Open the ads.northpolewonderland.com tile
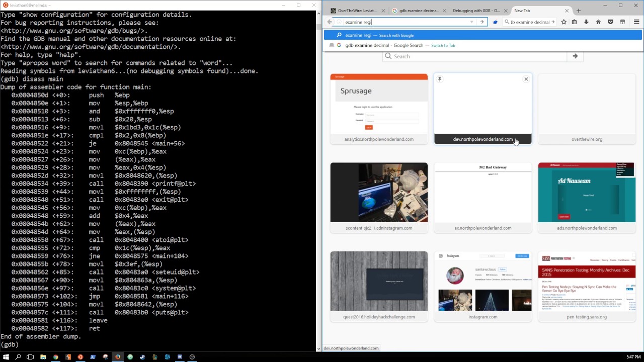 tap(587, 198)
